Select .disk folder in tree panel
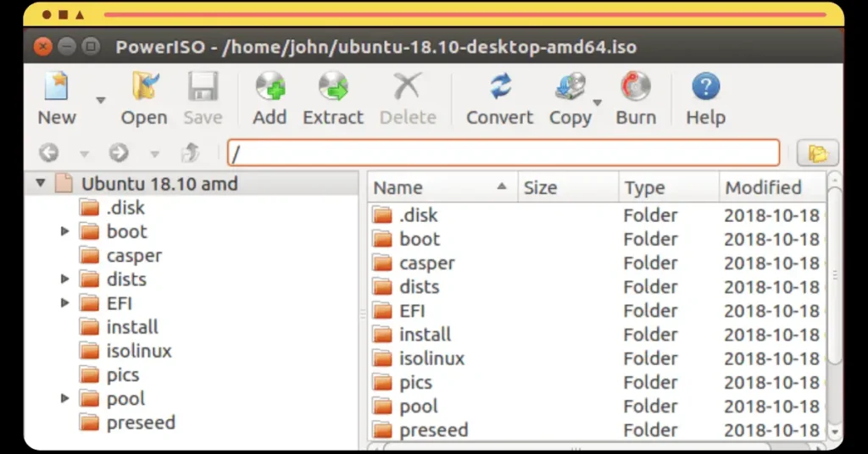The width and height of the screenshot is (868, 454). (125, 208)
